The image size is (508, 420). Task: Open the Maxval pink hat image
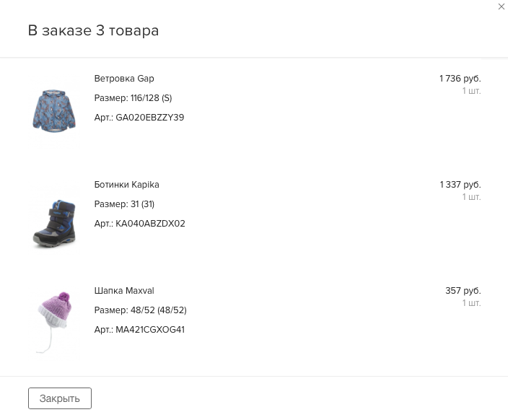[x=54, y=321]
